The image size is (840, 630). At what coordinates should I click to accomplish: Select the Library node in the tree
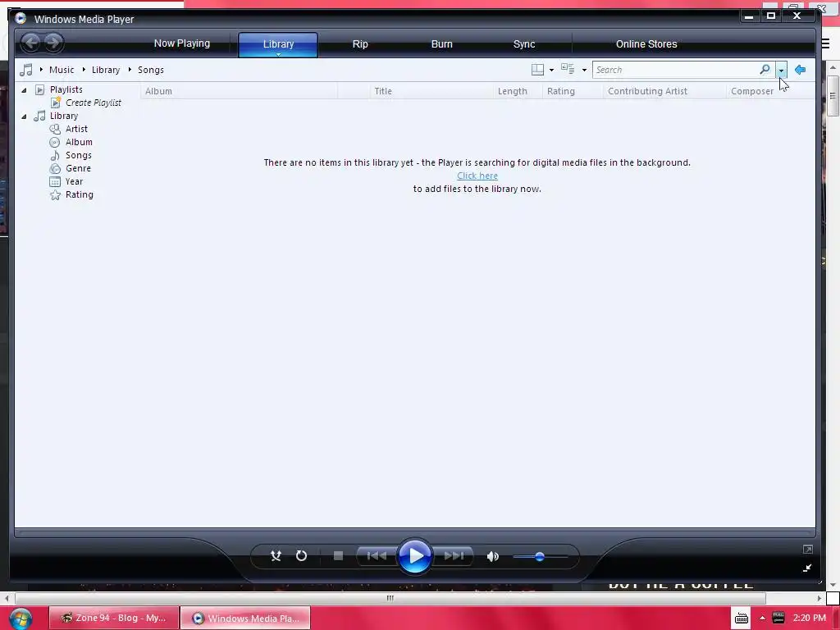tap(64, 116)
